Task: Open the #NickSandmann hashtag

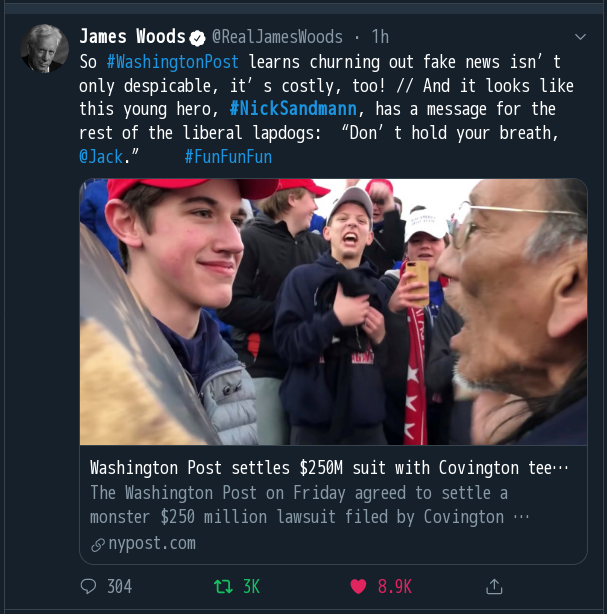Action: point(288,109)
